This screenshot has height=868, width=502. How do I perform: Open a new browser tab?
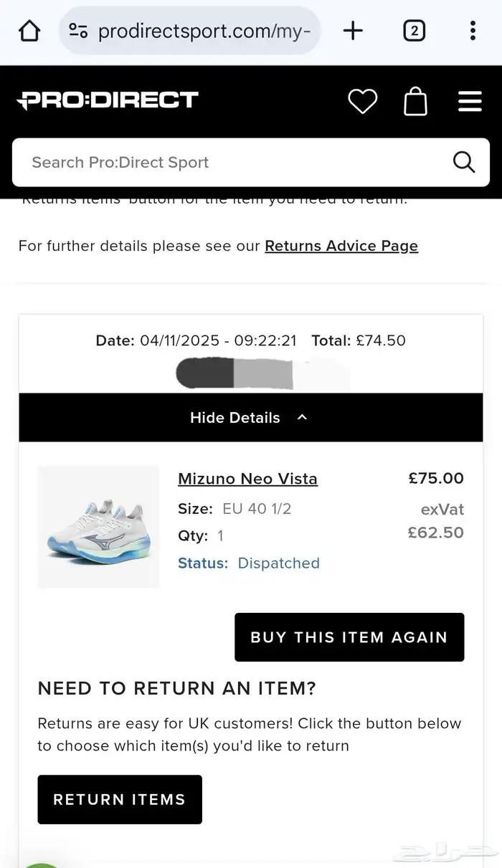[x=353, y=31]
